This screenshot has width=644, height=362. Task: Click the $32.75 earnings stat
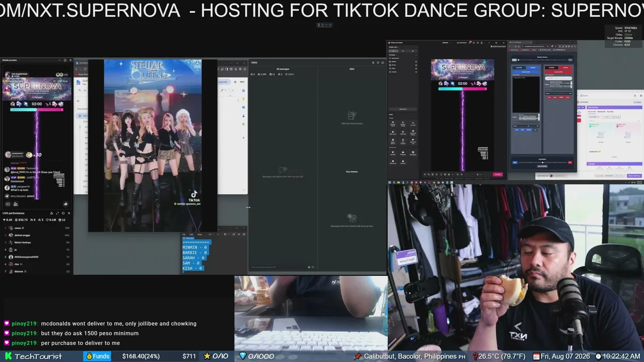coord(22,220)
